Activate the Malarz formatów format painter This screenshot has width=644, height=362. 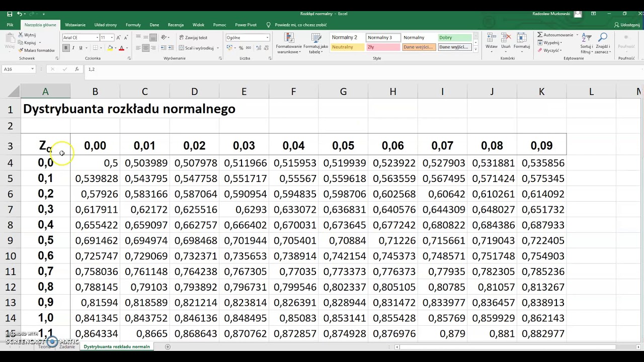(36, 50)
